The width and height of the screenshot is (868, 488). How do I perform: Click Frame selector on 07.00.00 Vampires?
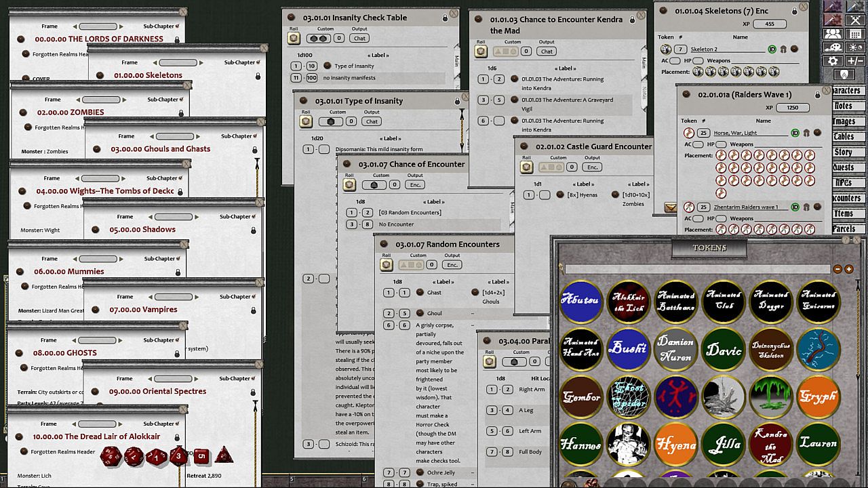(174, 297)
